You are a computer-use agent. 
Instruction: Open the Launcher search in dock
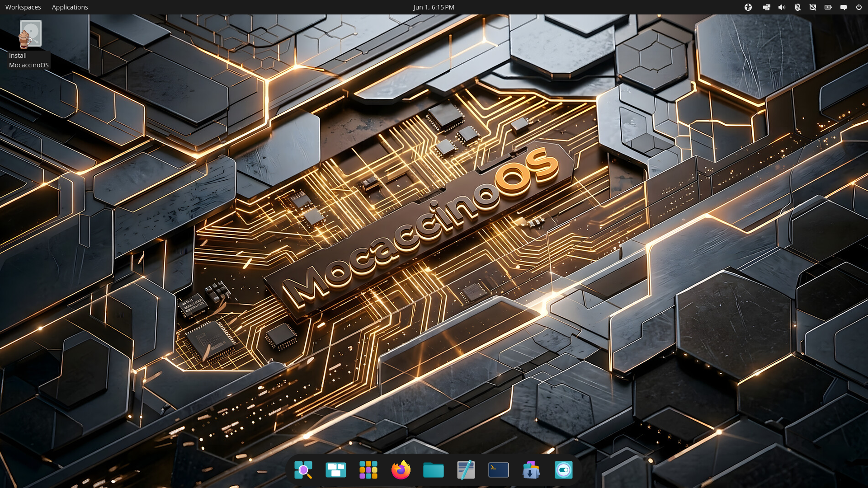tap(303, 470)
